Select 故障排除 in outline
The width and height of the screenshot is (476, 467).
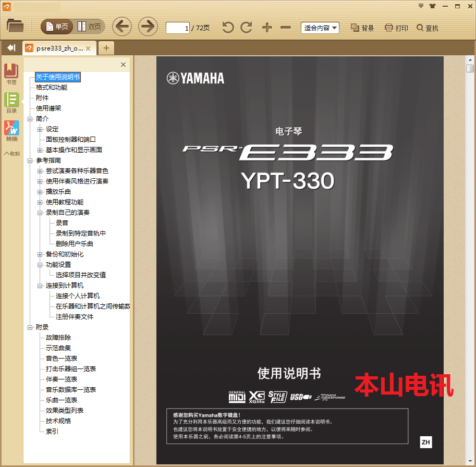[x=58, y=338]
